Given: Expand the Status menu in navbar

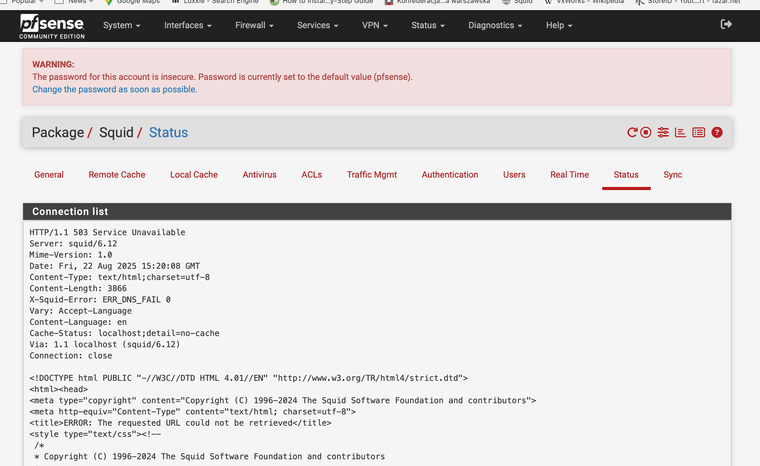Looking at the screenshot, I should 428,25.
